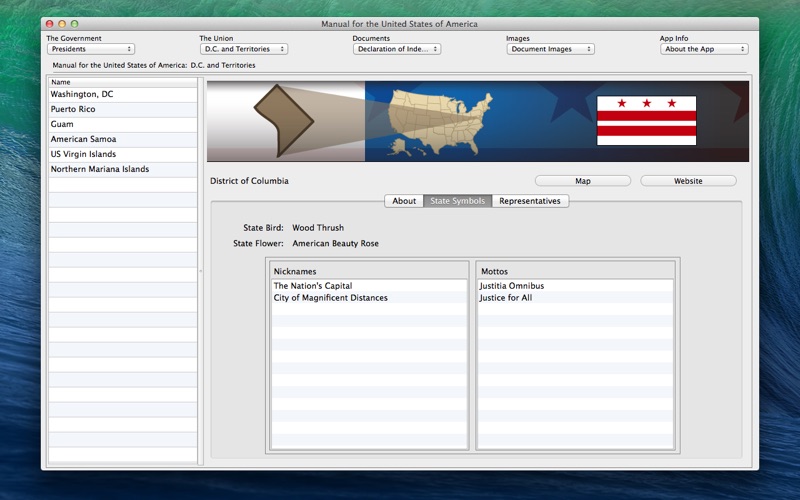
Task: Choose Guam from the territories list
Action: point(62,124)
